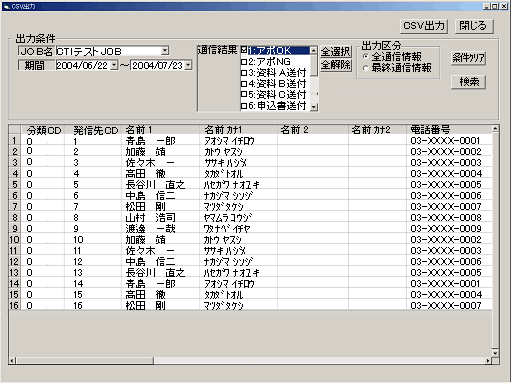Click kana cell ワタナベ イチヤ in row 9
511x383 pixels.
point(238,228)
